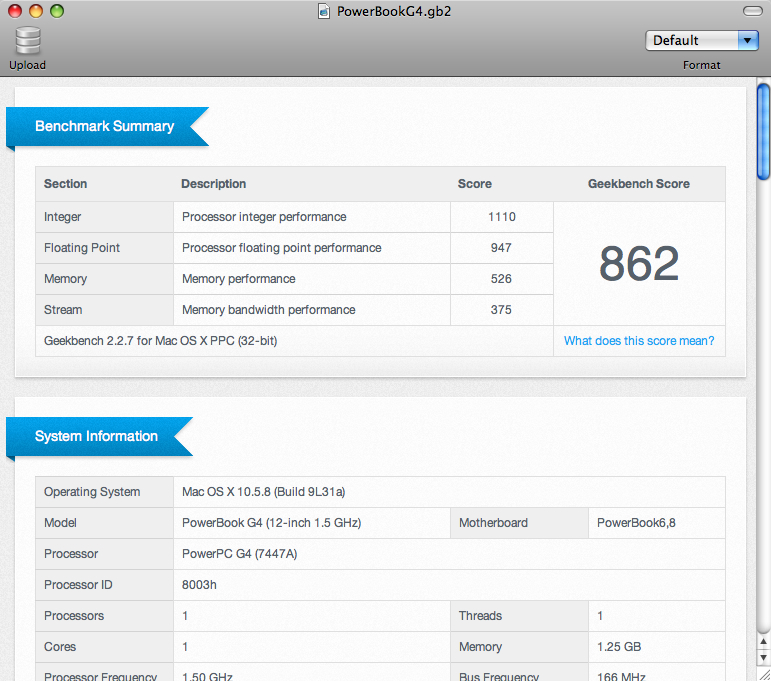Viewport: 771px width, 681px height.
Task: Click the PowerBook G4 (12-inch 1.5 GHz) value
Action: click(x=271, y=523)
